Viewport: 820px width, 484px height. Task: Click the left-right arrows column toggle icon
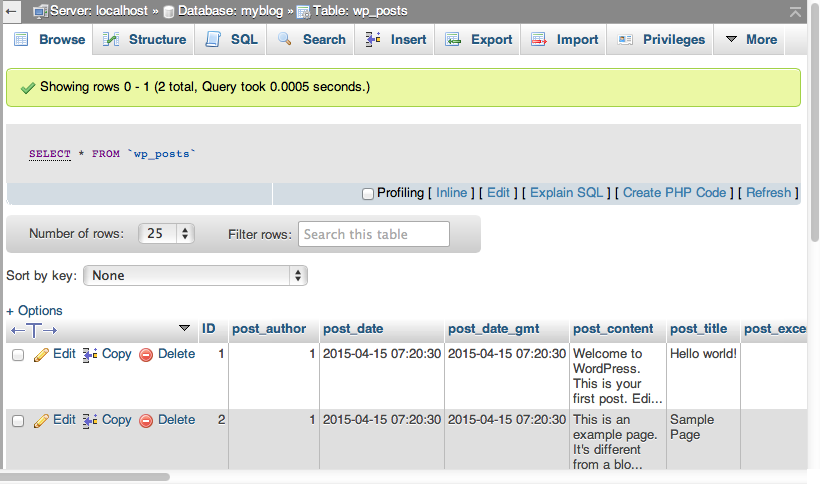click(34, 329)
